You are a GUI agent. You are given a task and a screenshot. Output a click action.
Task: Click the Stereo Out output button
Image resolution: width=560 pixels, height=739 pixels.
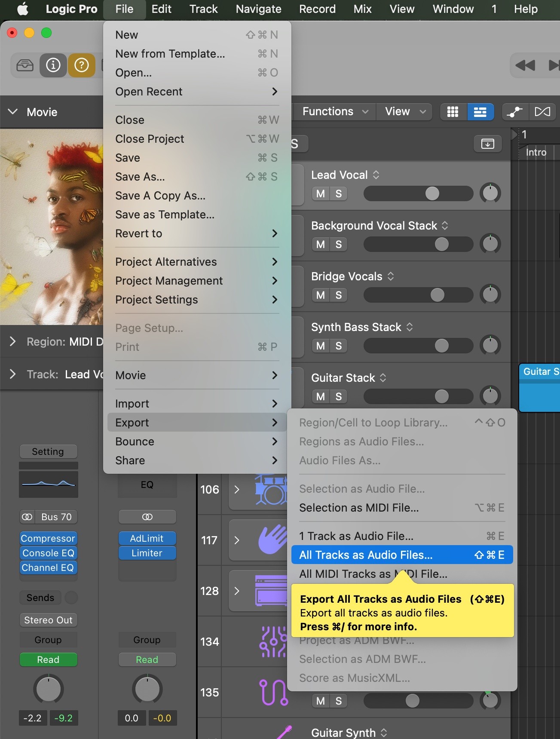(49, 620)
